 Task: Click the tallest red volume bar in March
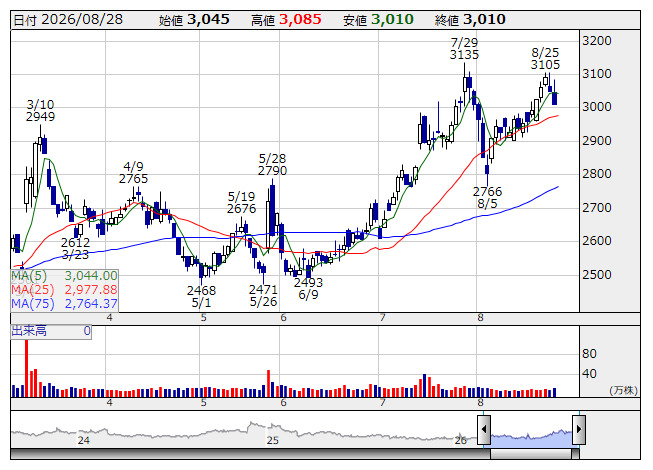[27, 368]
